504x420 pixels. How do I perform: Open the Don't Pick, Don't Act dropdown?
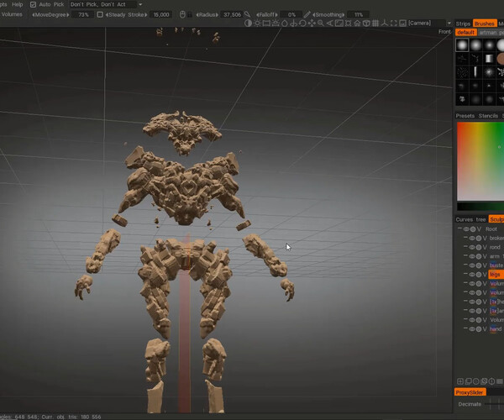[x=107, y=4]
